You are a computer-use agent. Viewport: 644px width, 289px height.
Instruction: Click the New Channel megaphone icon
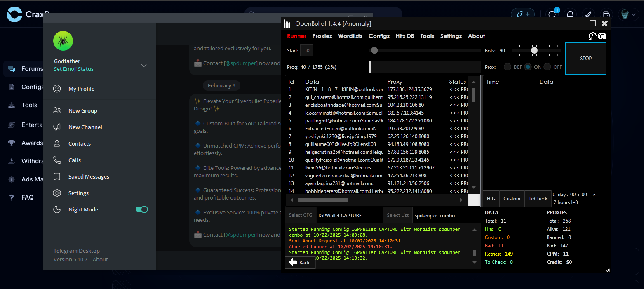click(57, 127)
